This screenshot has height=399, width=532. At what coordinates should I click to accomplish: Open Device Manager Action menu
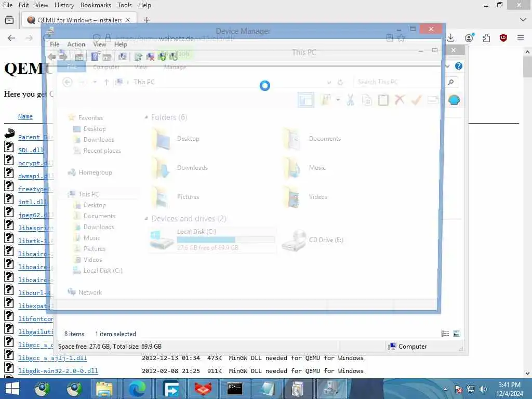pyautogui.click(x=76, y=44)
